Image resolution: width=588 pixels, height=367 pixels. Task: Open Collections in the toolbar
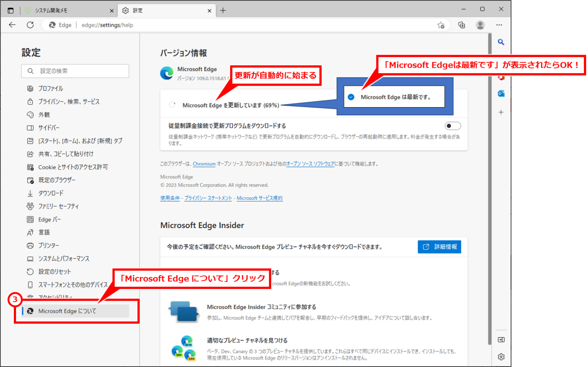pos(461,25)
